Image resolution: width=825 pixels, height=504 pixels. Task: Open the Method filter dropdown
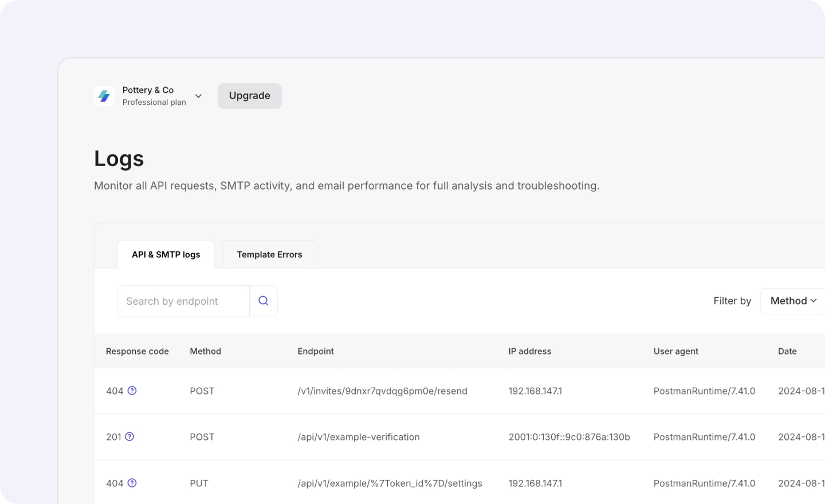coord(793,301)
